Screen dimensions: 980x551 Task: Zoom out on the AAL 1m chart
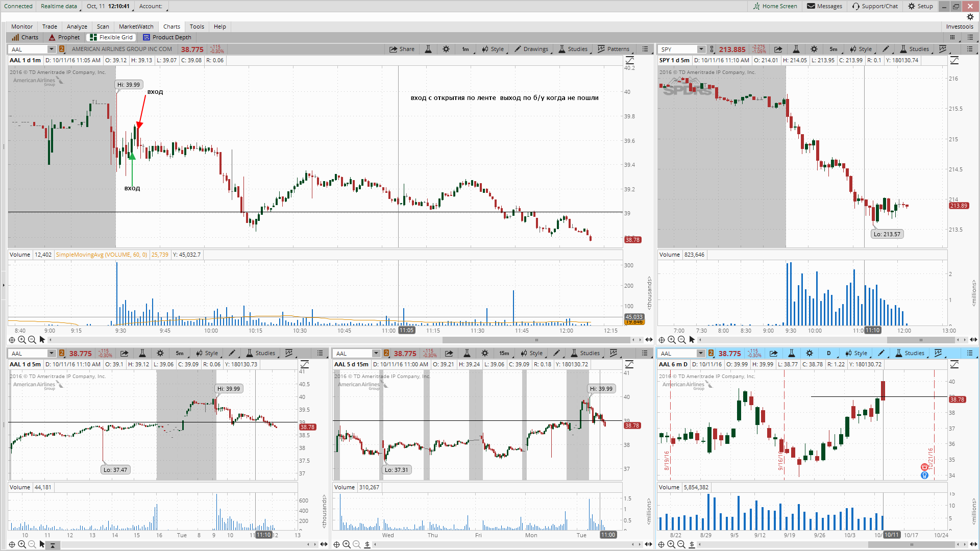[32, 340]
